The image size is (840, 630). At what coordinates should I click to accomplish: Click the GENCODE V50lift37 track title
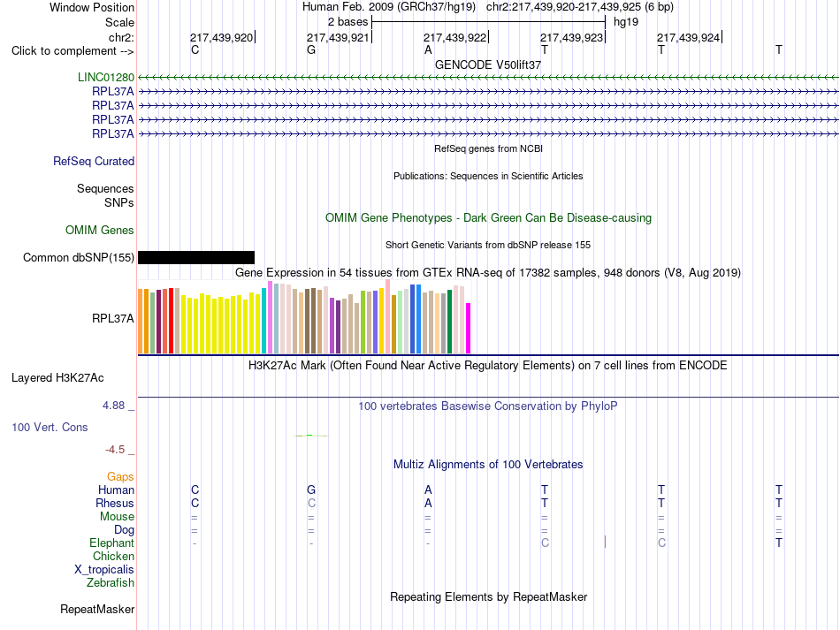pyautogui.click(x=488, y=65)
